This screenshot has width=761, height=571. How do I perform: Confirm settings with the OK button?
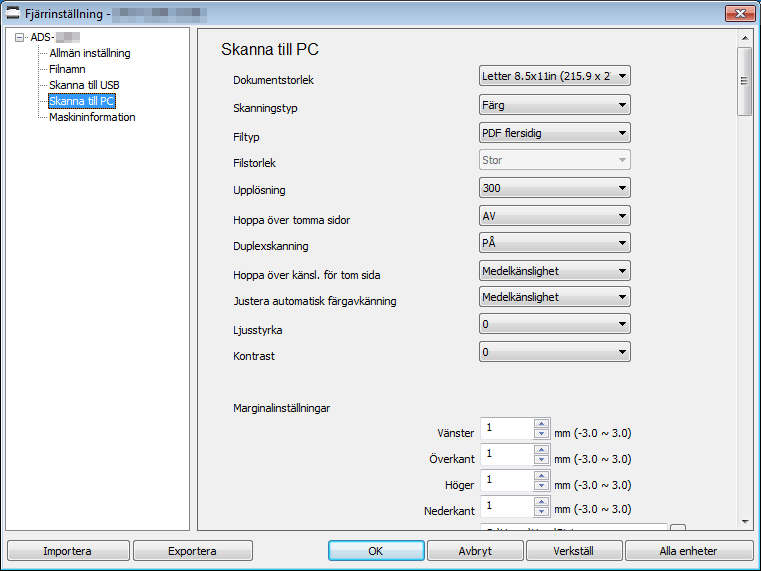[x=376, y=551]
